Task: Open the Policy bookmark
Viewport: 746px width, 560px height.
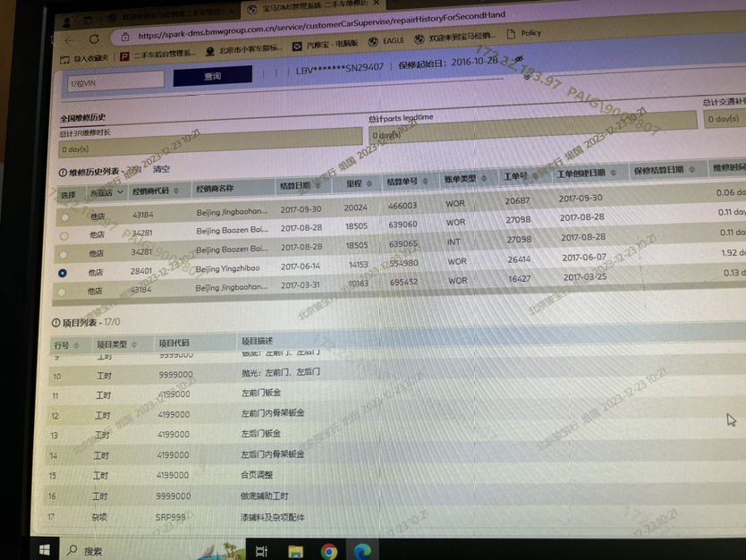Action: pyautogui.click(x=524, y=33)
